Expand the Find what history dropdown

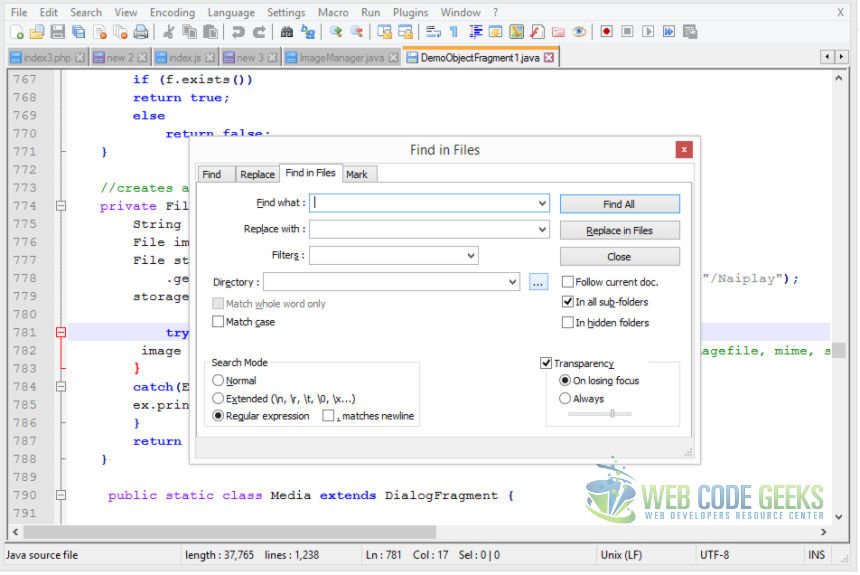(542, 204)
